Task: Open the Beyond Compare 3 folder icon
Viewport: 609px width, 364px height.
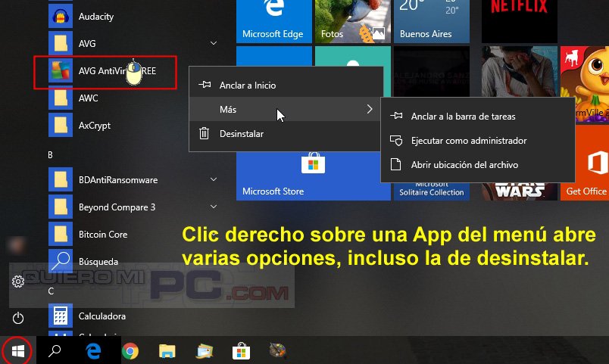Action: tap(60, 207)
